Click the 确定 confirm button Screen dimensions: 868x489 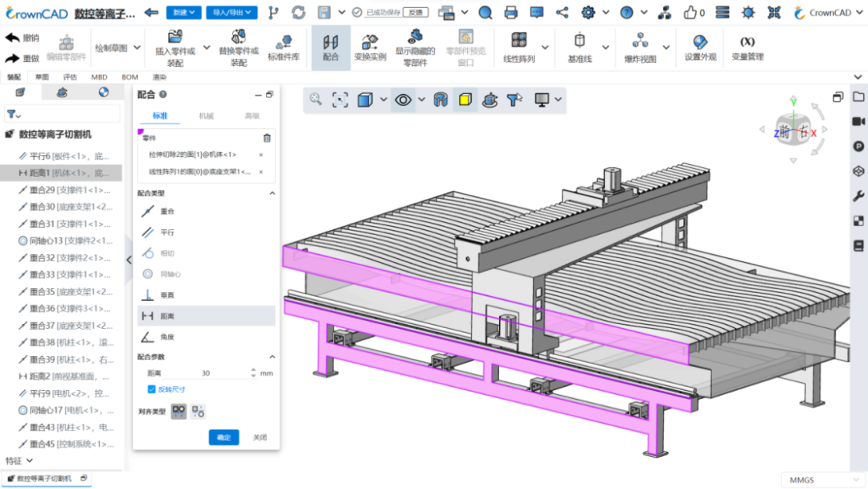coord(223,437)
